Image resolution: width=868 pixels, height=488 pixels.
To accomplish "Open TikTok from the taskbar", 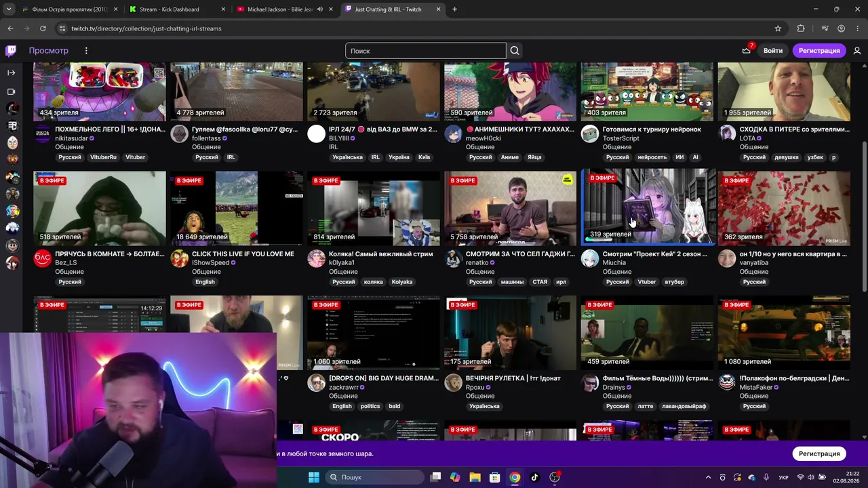I will [534, 477].
